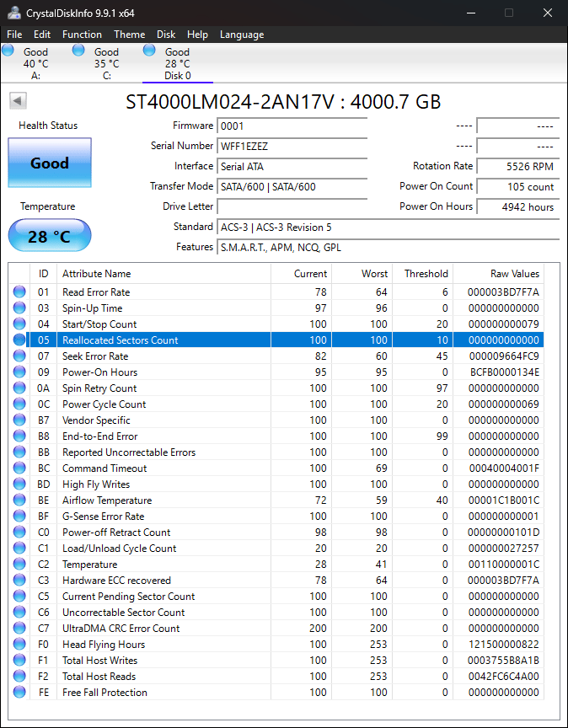This screenshot has height=728, width=568.
Task: Switch to the A: disk tab
Action: click(x=35, y=63)
